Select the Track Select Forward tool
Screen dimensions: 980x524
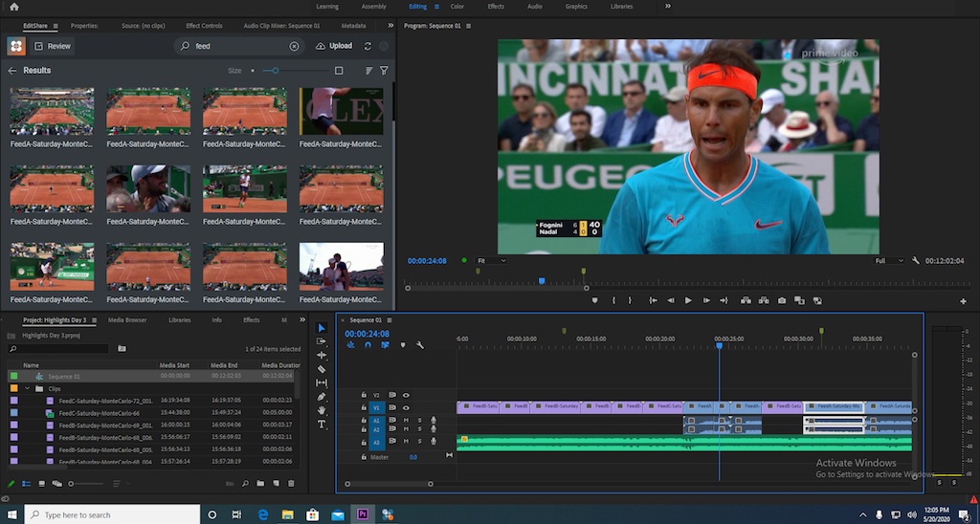coord(322,341)
